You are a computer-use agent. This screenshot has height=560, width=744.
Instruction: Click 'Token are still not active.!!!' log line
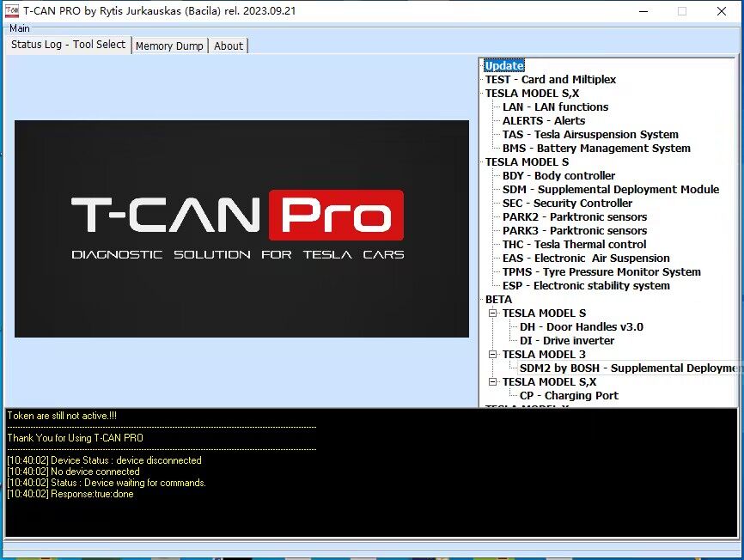tap(62, 416)
